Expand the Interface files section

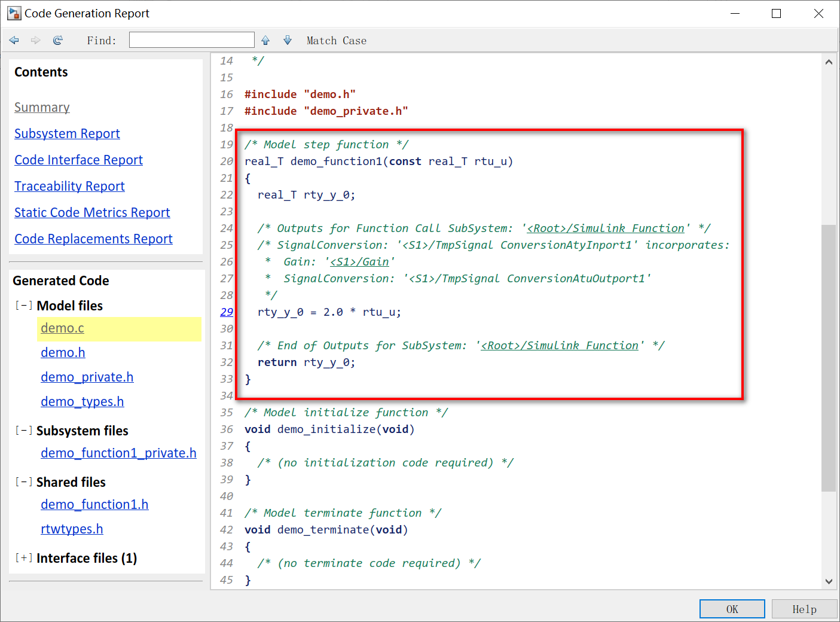click(23, 557)
